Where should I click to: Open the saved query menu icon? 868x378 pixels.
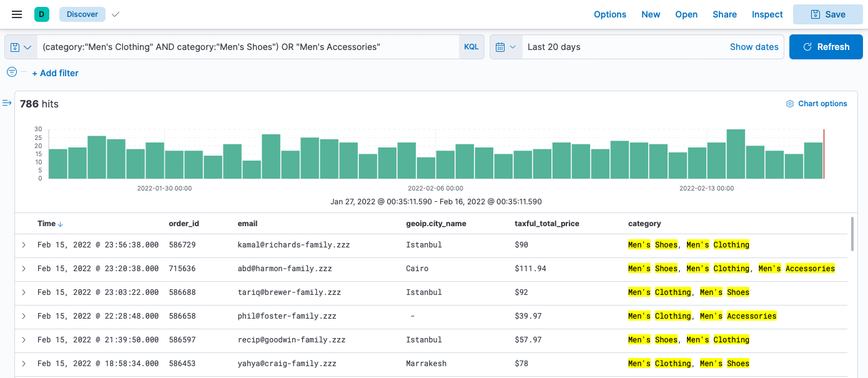tap(21, 47)
